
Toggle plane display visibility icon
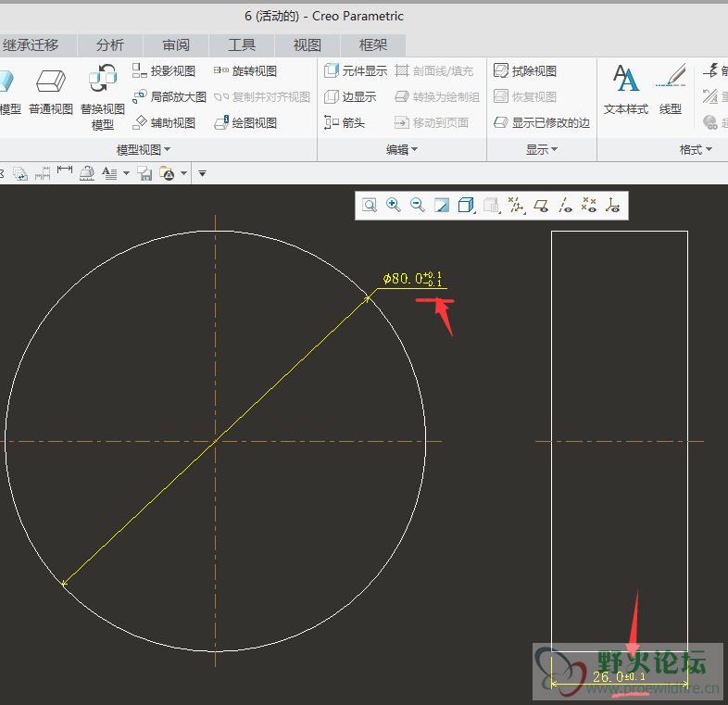pyautogui.click(x=541, y=206)
